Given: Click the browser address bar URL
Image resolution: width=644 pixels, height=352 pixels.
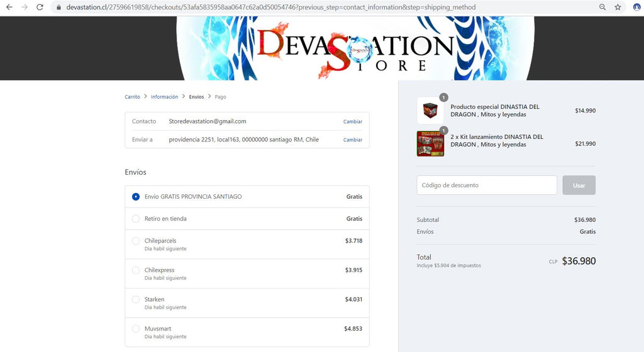Looking at the screenshot, I should click(271, 7).
